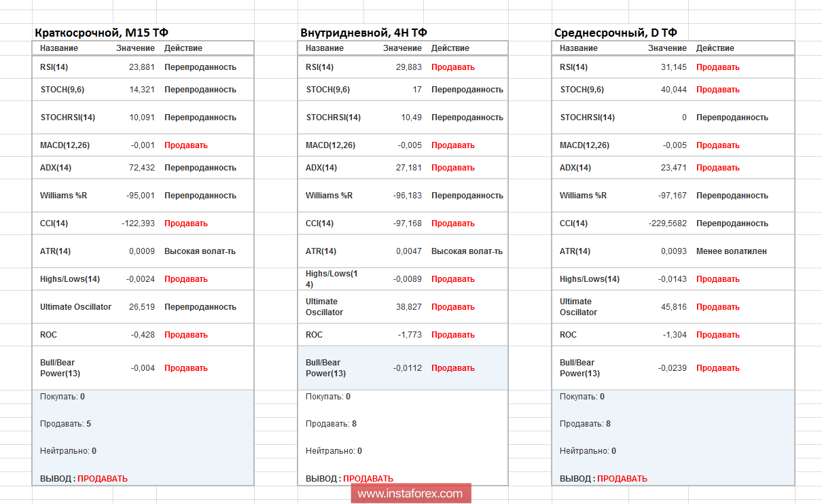The image size is (822, 504).
Task: Select the ATR value 0,0009
Action: (142, 251)
